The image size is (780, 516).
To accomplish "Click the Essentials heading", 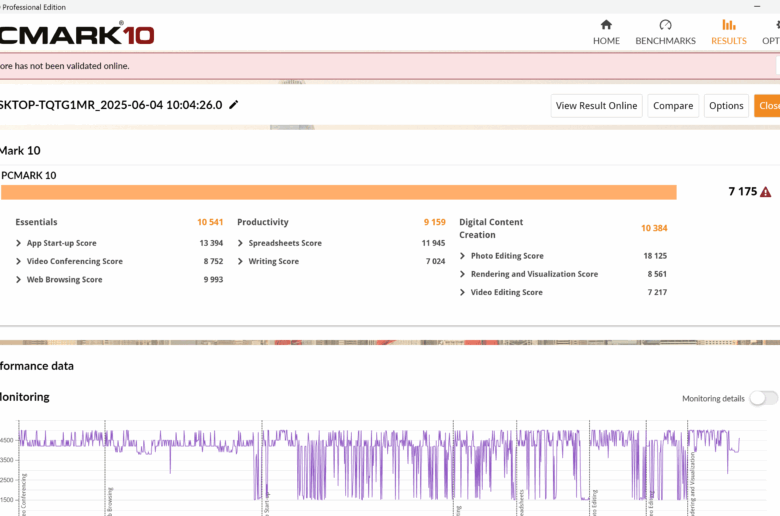I will pyautogui.click(x=36, y=222).
